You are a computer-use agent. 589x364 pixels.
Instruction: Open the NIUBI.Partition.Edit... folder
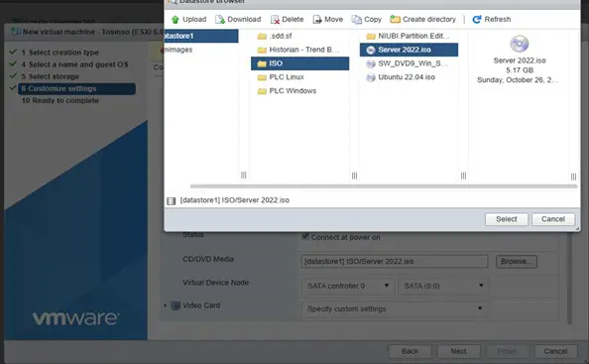408,36
